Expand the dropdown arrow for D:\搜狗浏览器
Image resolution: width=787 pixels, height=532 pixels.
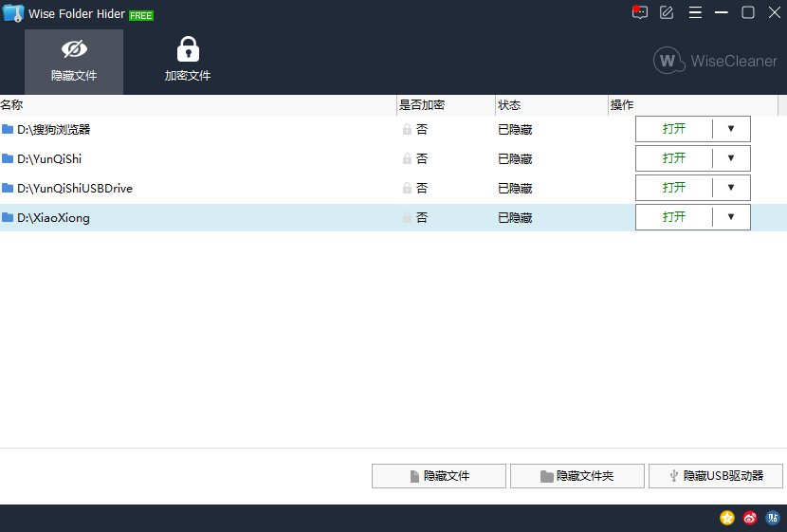(731, 129)
